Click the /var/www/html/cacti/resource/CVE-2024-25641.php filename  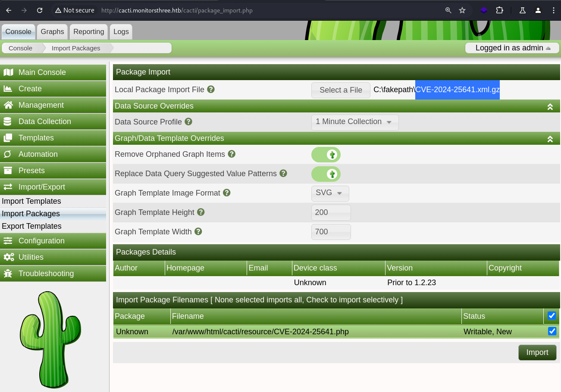point(260,332)
